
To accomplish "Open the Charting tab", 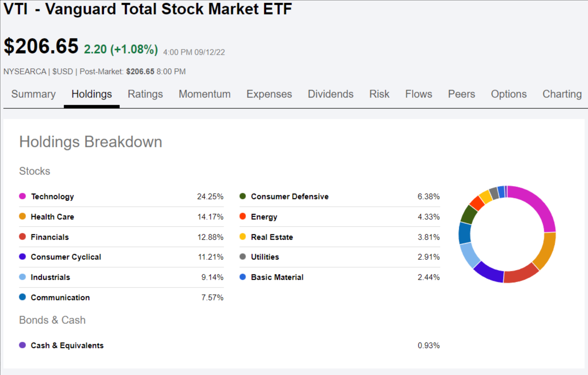I will (x=562, y=94).
